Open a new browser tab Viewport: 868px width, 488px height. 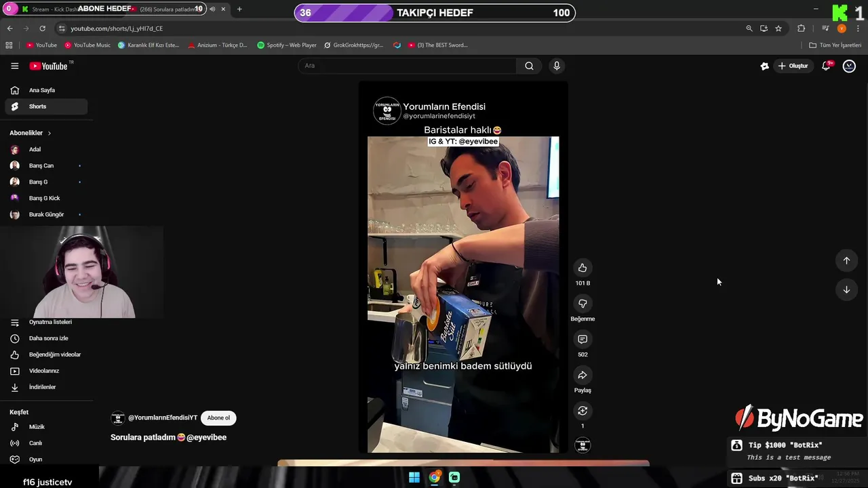[x=239, y=9]
